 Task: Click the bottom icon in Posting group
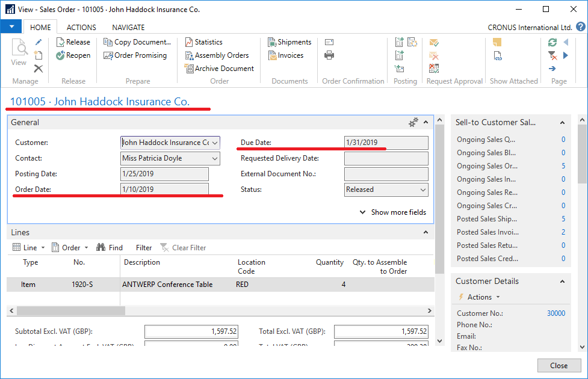400,69
